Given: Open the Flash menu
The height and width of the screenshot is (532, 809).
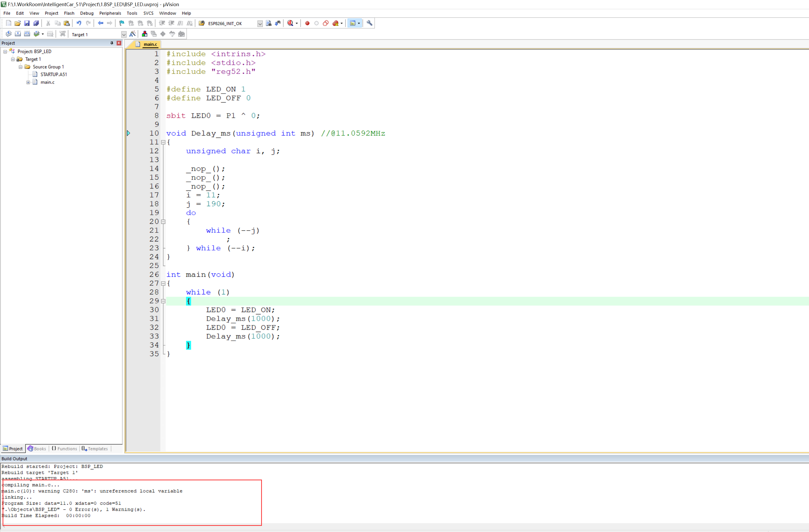Looking at the screenshot, I should click(69, 13).
